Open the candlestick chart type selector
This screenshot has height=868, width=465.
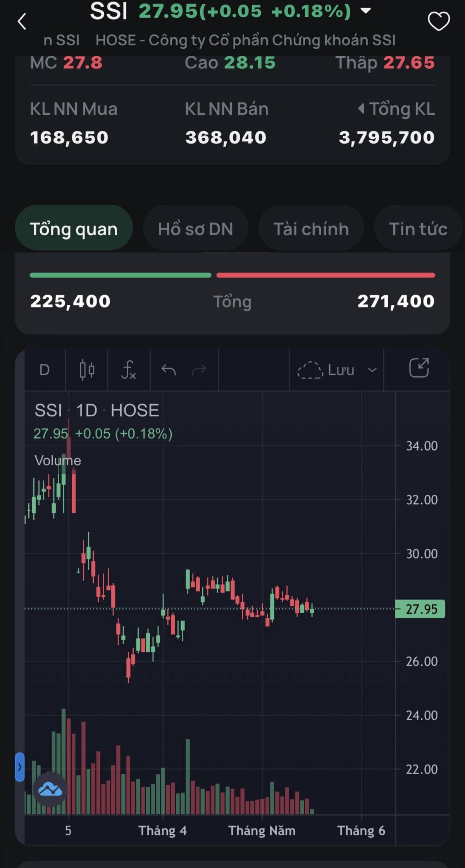coord(87,370)
